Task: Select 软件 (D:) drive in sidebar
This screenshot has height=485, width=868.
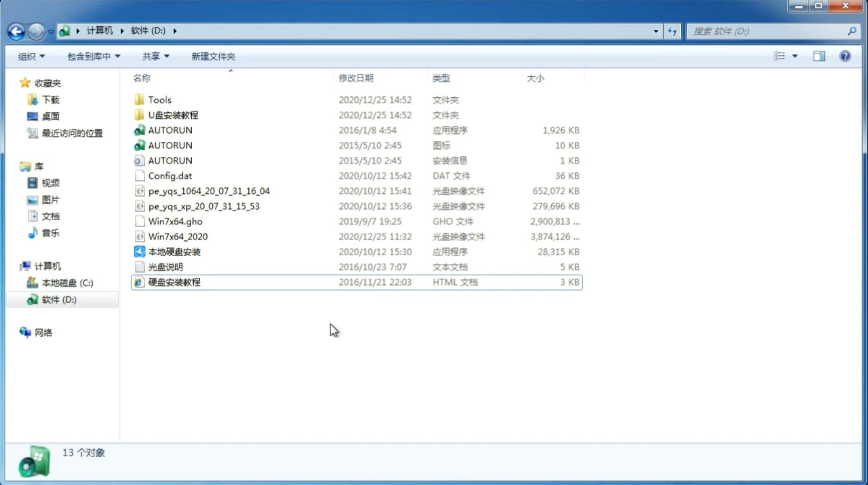Action: (58, 299)
